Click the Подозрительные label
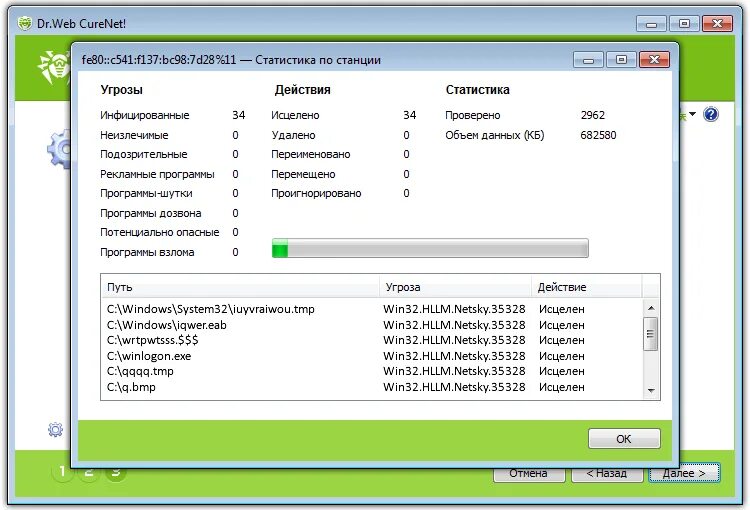Screen dimensions: 750x510 [143, 155]
